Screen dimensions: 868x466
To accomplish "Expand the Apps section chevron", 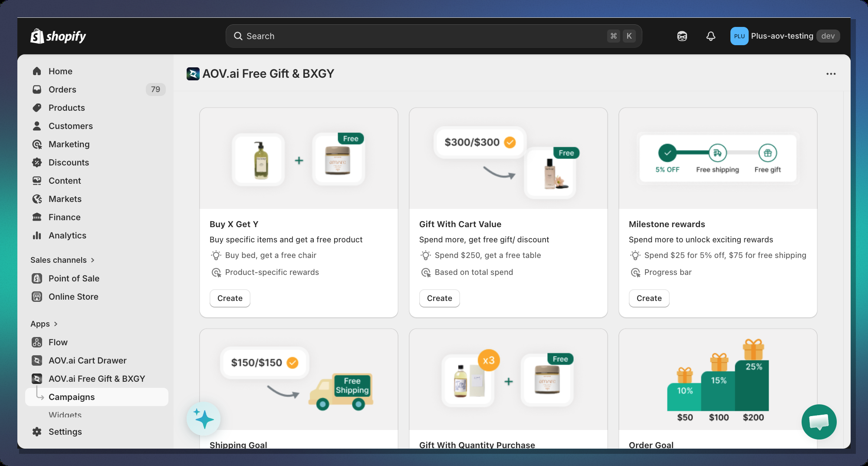I will pyautogui.click(x=56, y=324).
